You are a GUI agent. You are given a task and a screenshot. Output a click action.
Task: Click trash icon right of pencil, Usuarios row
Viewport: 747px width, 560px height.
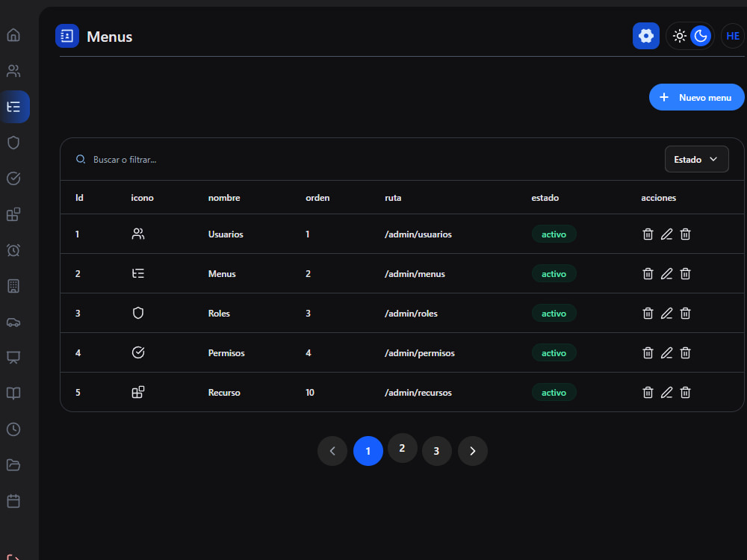685,234
